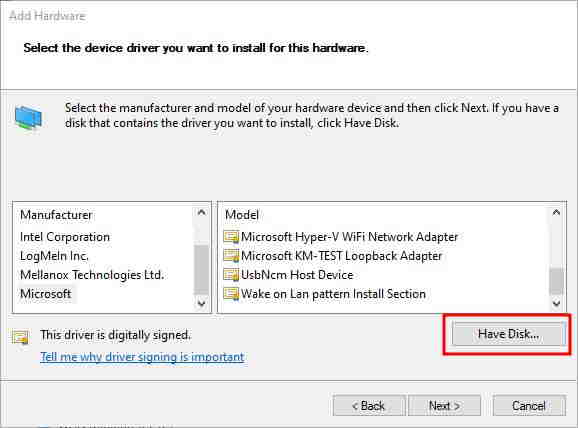Screen dimensions: 578x428
Task: Click the Wake on Lan pattern driver icon
Action: 231,294
